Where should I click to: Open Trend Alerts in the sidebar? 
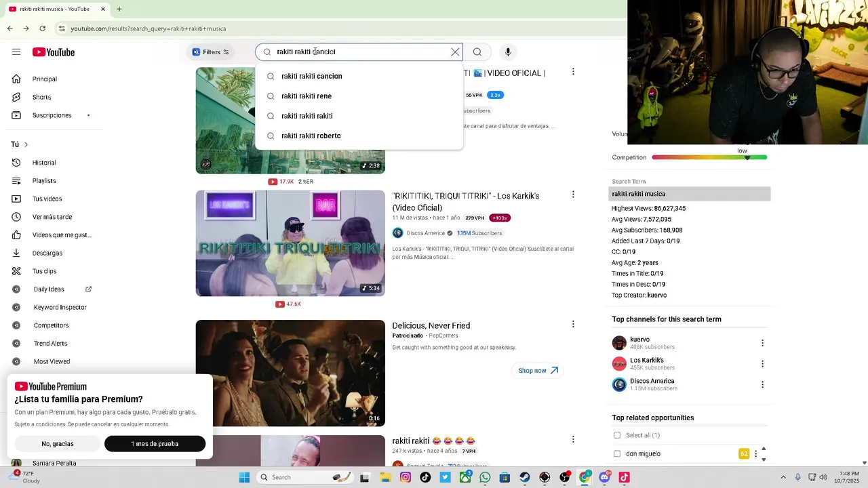point(50,344)
